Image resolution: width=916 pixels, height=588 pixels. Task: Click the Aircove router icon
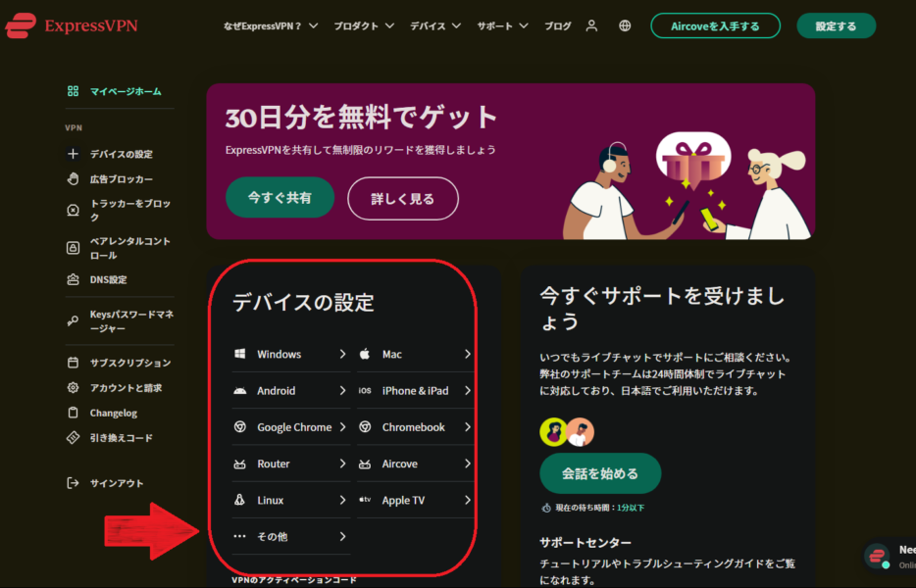(x=365, y=464)
